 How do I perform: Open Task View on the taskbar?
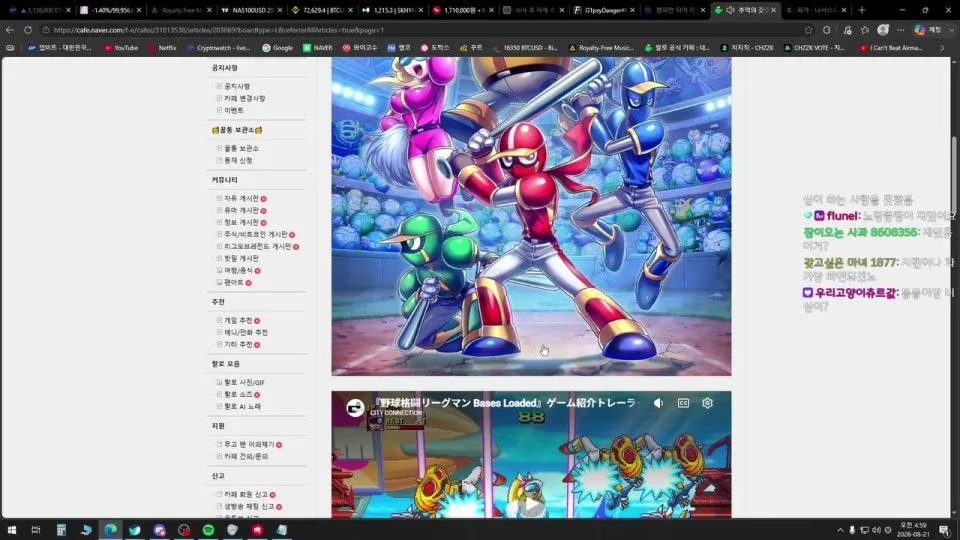click(36, 530)
